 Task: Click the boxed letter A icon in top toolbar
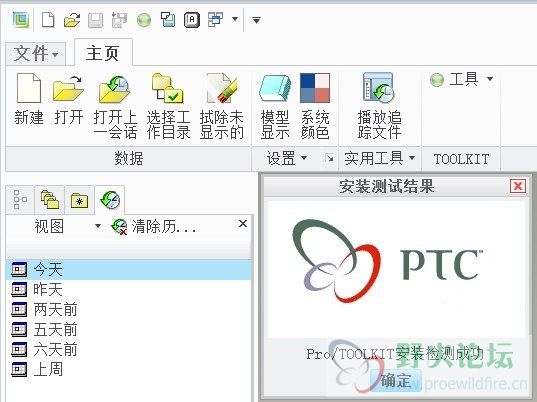click(x=192, y=20)
